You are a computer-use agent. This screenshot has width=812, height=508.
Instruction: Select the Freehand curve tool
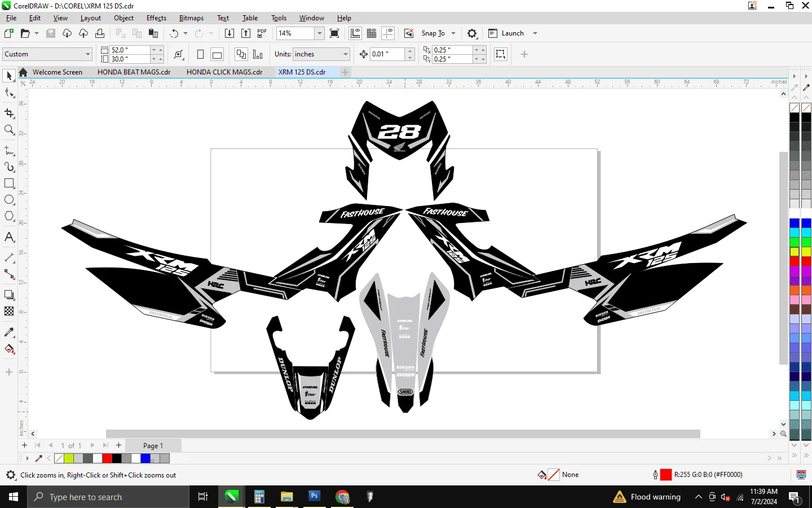click(9, 151)
